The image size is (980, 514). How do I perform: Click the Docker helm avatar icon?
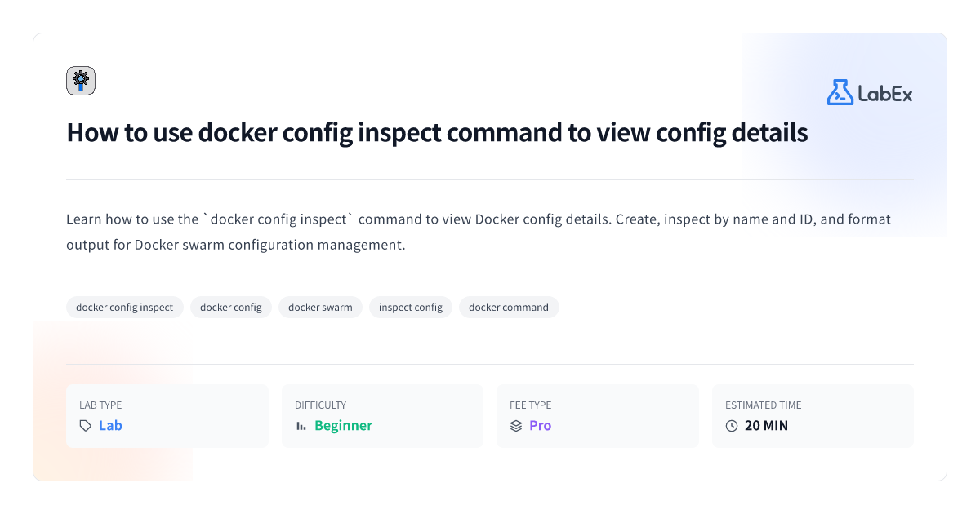tap(81, 81)
